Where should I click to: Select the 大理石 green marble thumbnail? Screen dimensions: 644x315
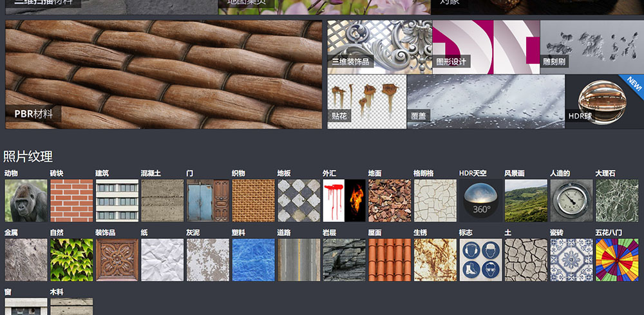[618, 200]
